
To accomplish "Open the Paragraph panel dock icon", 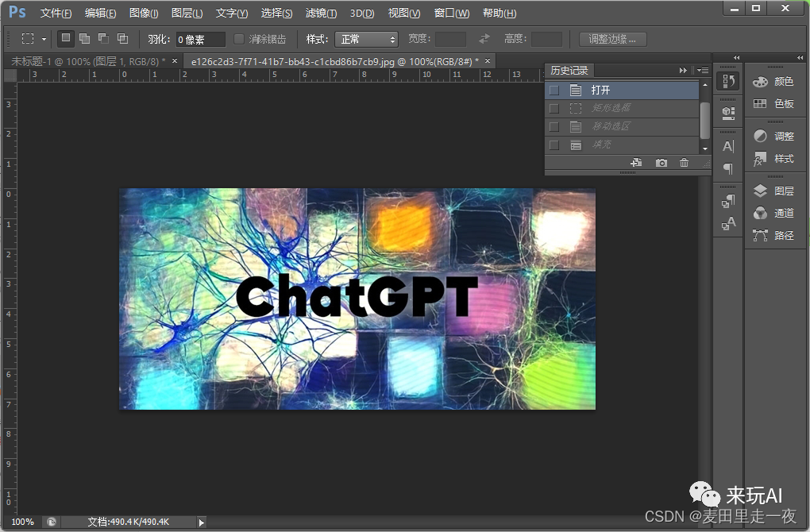I will [x=728, y=168].
